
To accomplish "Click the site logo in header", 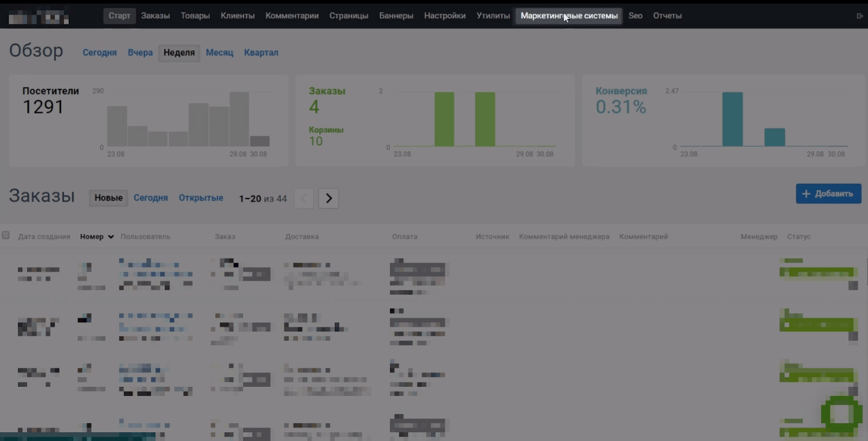I will [x=39, y=17].
